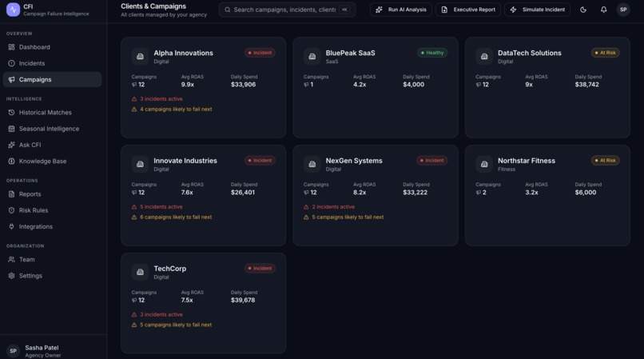Open the Executive Report
The image size is (644, 359).
467,10
